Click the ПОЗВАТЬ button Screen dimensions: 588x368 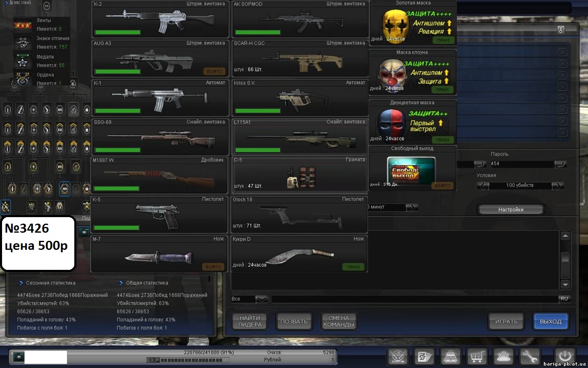tap(294, 321)
